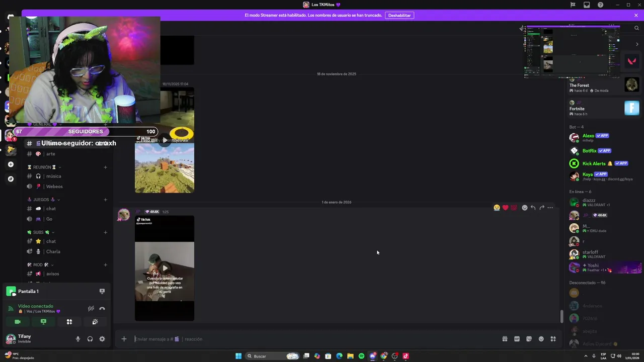644x362 pixels.
Task: Open the avisos channel
Action: (x=67, y=274)
